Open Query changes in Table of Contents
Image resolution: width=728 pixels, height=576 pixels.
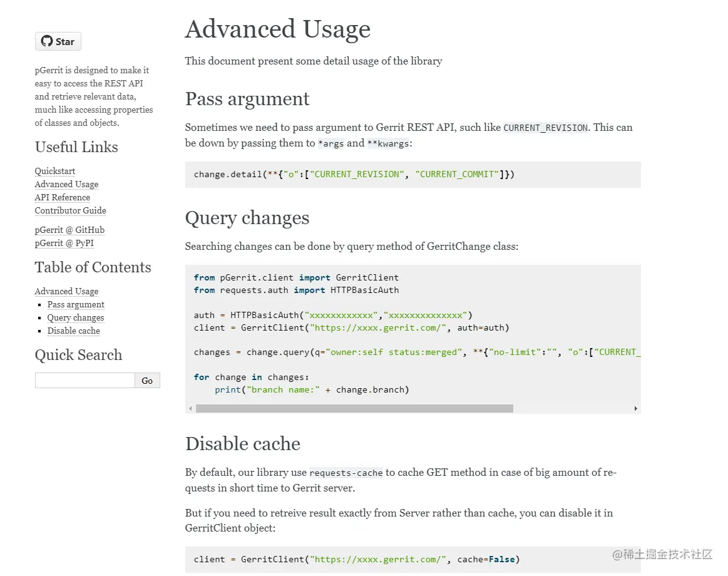click(76, 317)
